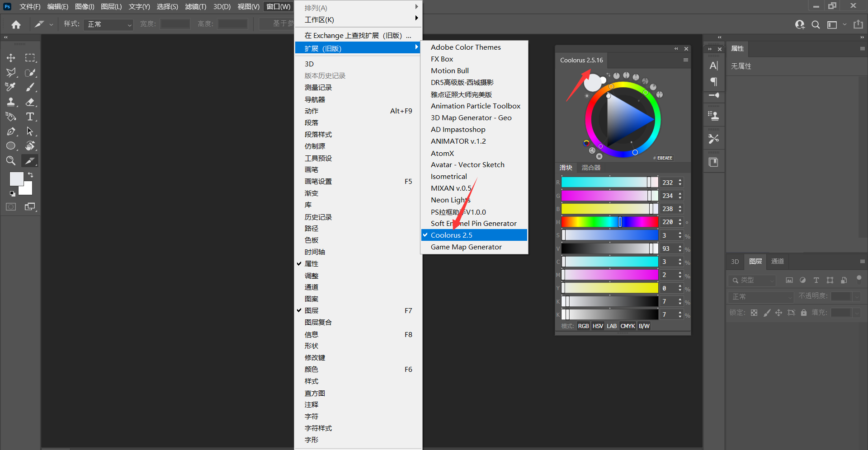The height and width of the screenshot is (450, 868).
Task: Select the Eyedropper tool
Action: click(11, 87)
